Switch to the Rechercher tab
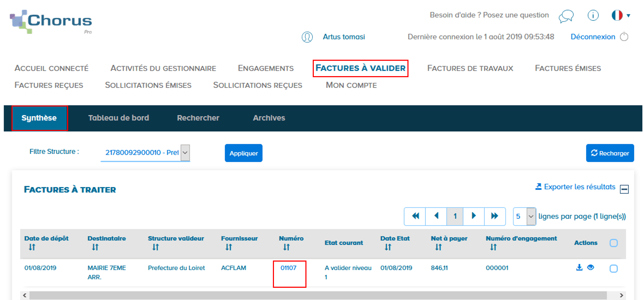 click(x=198, y=118)
